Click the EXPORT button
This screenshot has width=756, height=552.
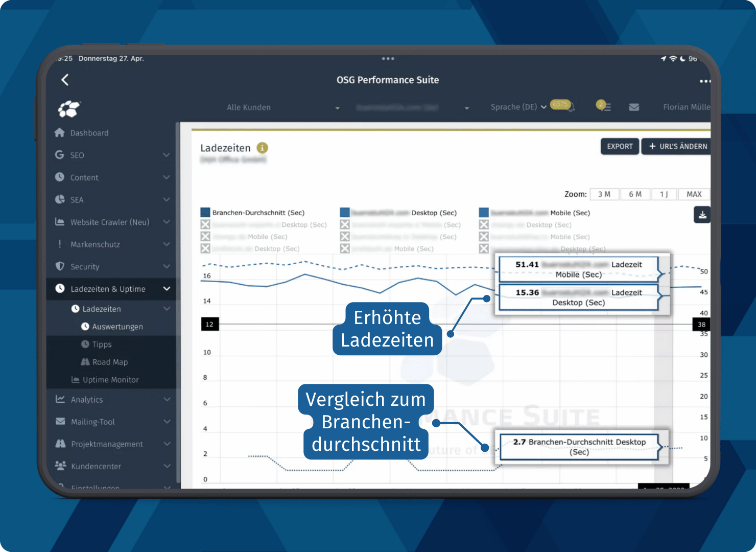tap(620, 147)
